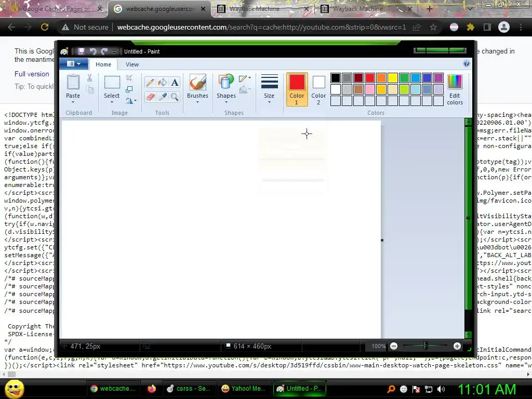This screenshot has height=399, width=532.
Task: Reload the page in Chrome
Action: point(45,27)
